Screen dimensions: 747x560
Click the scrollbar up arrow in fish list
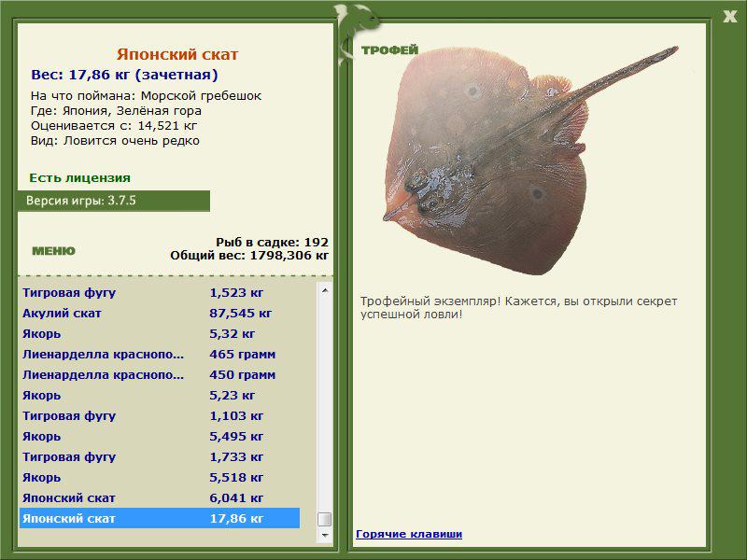(325, 290)
